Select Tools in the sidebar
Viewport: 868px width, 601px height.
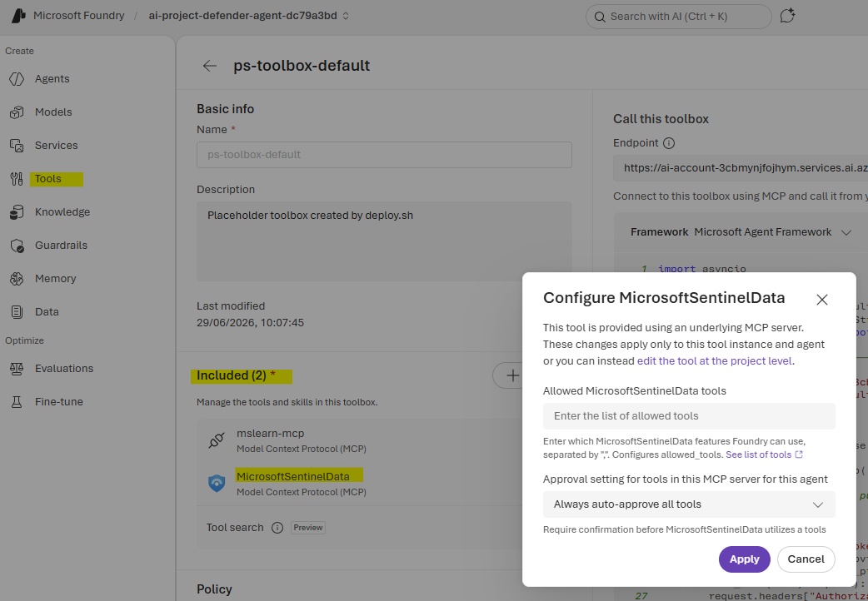coord(48,179)
